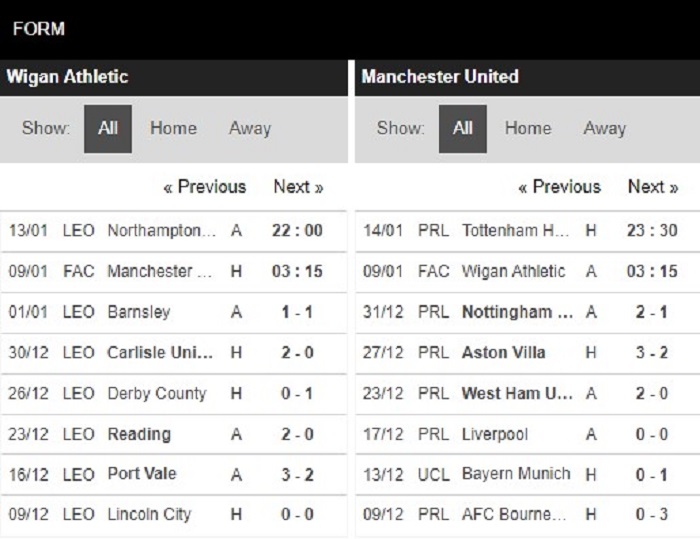The width and height of the screenshot is (700, 539).
Task: Show Home matches for Manchester United
Action: tap(527, 128)
